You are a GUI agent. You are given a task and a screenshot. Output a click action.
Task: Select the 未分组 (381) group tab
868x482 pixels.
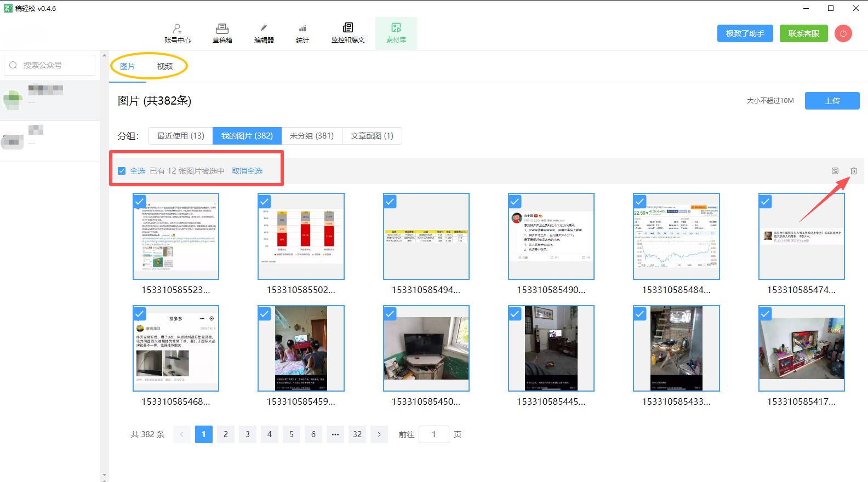[311, 136]
